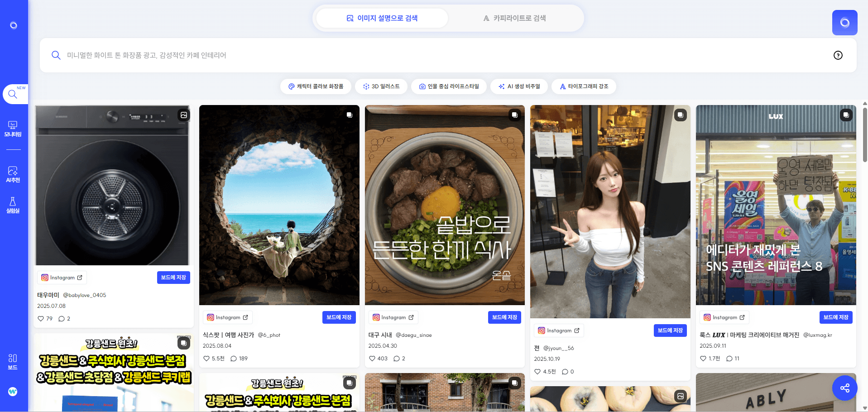Open the Instagram link on the @jyoun__56 post
This screenshot has width=868, height=412.
558,331
